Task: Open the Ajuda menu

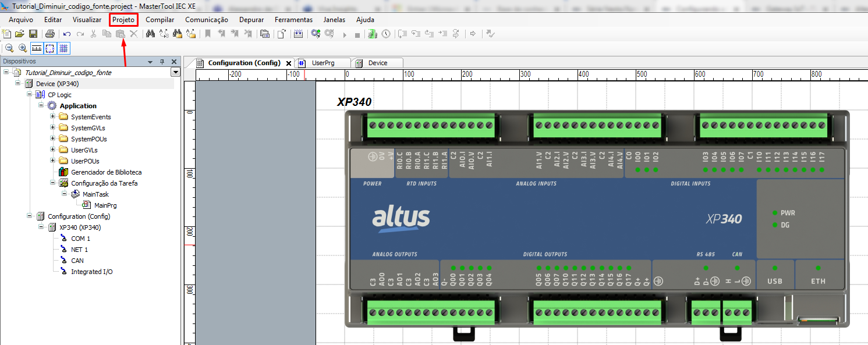Action: tap(365, 19)
